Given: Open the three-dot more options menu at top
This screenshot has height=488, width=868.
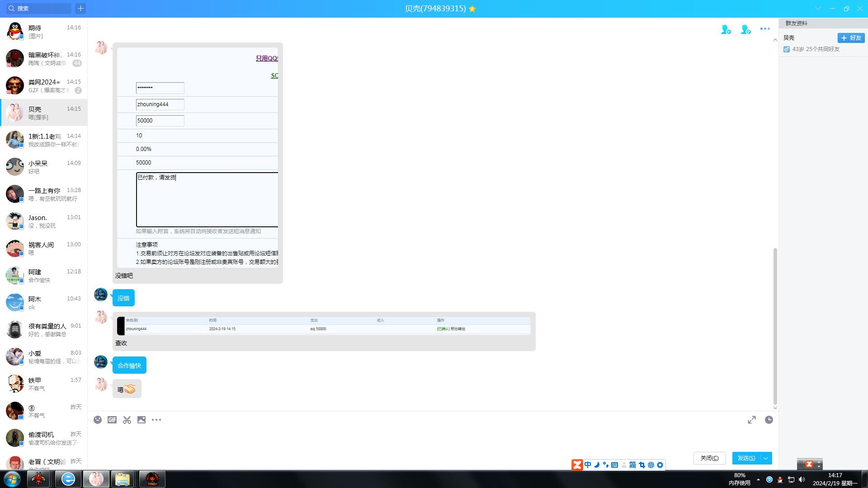Looking at the screenshot, I should 765,29.
